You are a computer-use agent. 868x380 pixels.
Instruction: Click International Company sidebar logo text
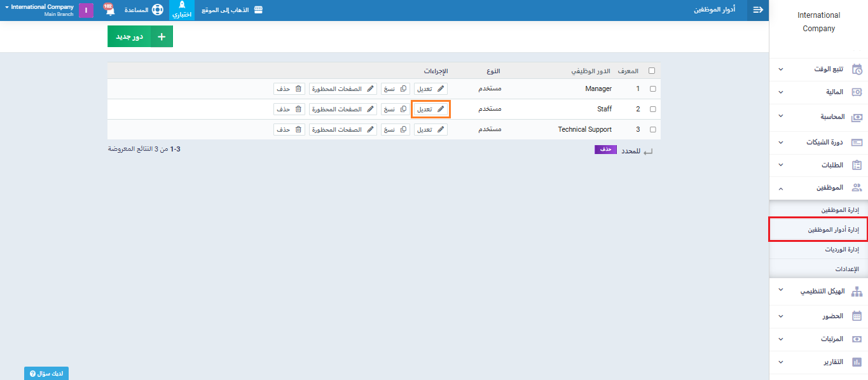(818, 22)
